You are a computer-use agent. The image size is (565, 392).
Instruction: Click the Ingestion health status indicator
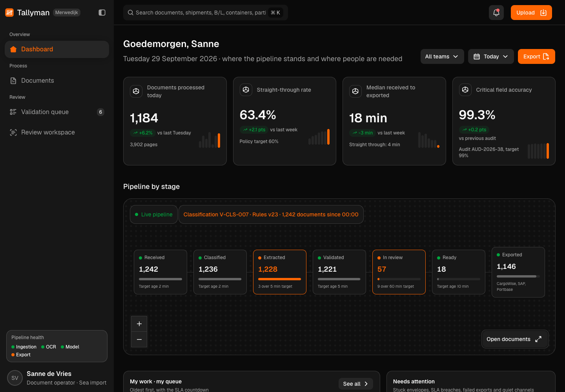pyautogui.click(x=24, y=347)
